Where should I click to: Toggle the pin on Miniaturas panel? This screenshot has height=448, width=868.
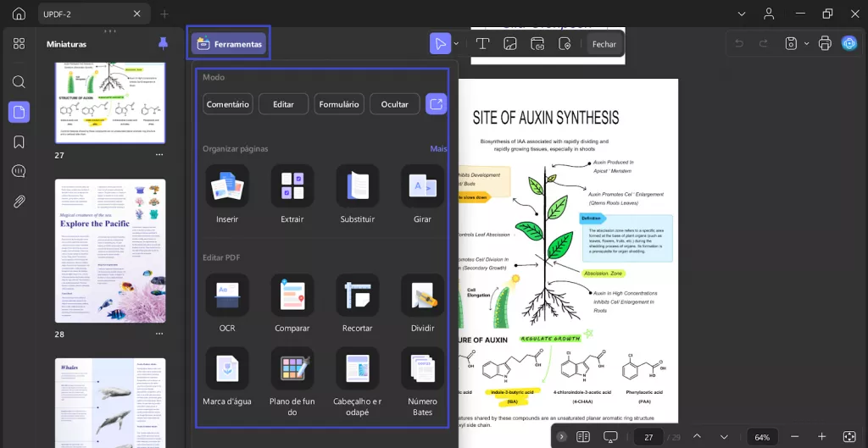coord(163,44)
